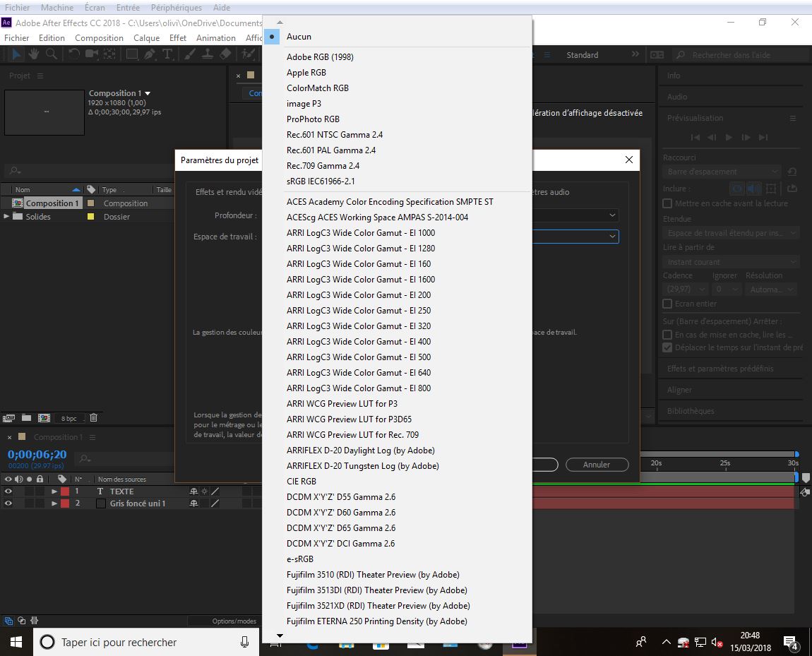Select the Standard workspace
This screenshot has width=812, height=656.
[582, 55]
